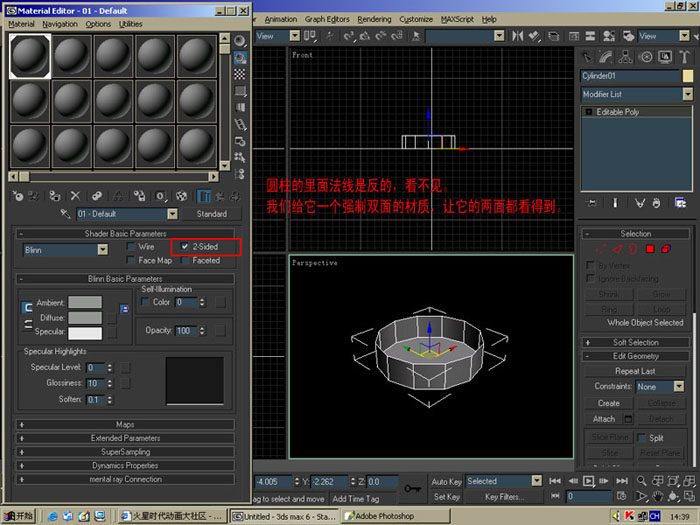Click Pick Material eyedropper icon
700x525 pixels.
point(65,214)
